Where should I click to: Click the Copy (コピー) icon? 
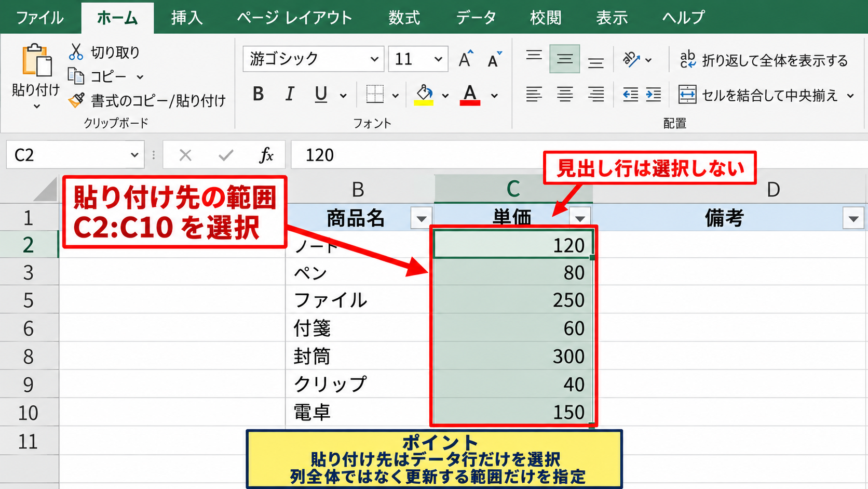(76, 76)
